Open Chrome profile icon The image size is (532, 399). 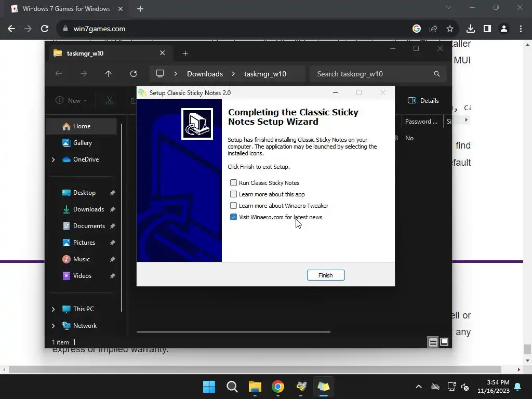coord(504,29)
